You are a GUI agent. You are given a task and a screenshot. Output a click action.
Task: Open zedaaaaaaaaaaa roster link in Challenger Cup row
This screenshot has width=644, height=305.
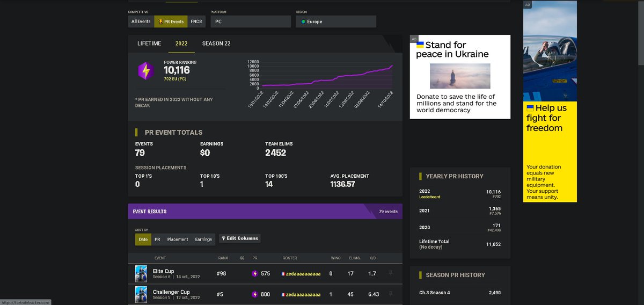click(x=303, y=294)
